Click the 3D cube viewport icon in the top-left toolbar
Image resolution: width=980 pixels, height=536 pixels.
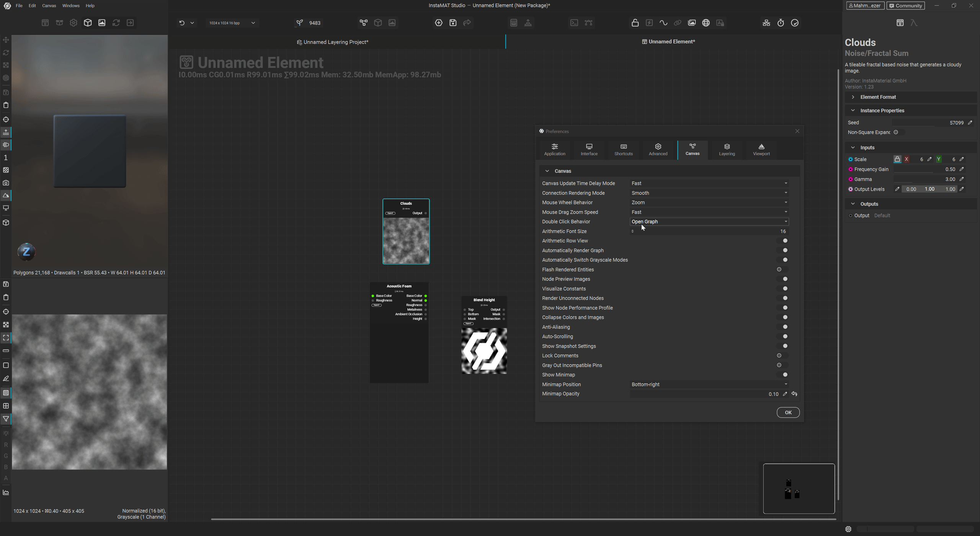point(88,23)
